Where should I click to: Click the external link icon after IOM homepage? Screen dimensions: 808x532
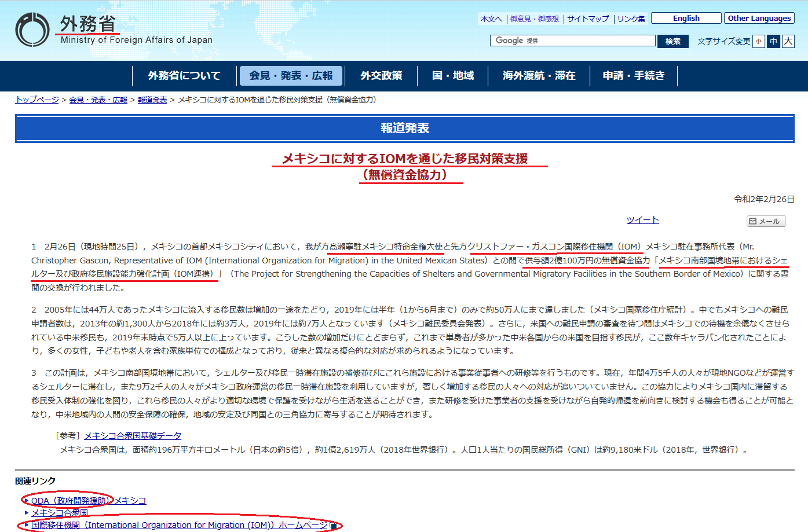333,526
